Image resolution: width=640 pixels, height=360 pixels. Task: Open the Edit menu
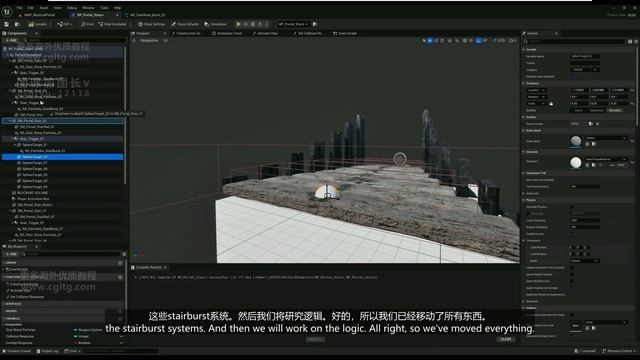[31, 8]
